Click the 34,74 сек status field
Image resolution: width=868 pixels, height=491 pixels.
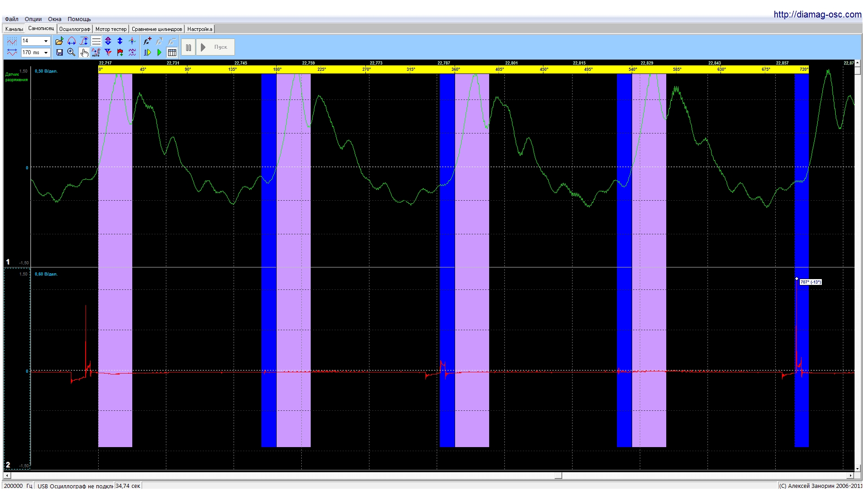coord(128,486)
